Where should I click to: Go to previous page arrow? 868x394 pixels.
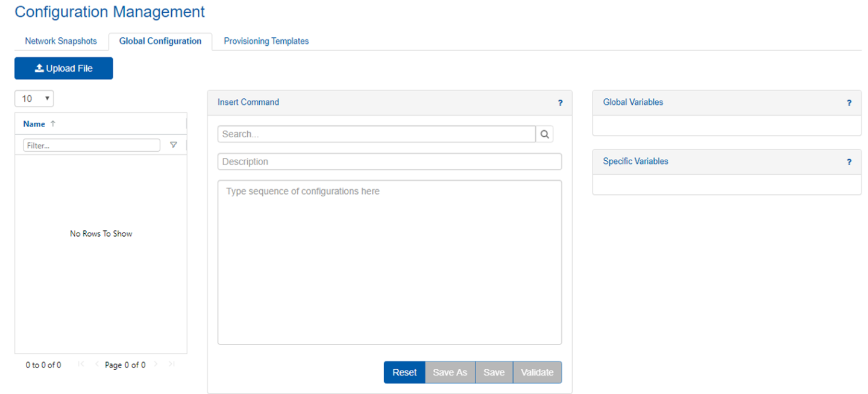coord(96,364)
